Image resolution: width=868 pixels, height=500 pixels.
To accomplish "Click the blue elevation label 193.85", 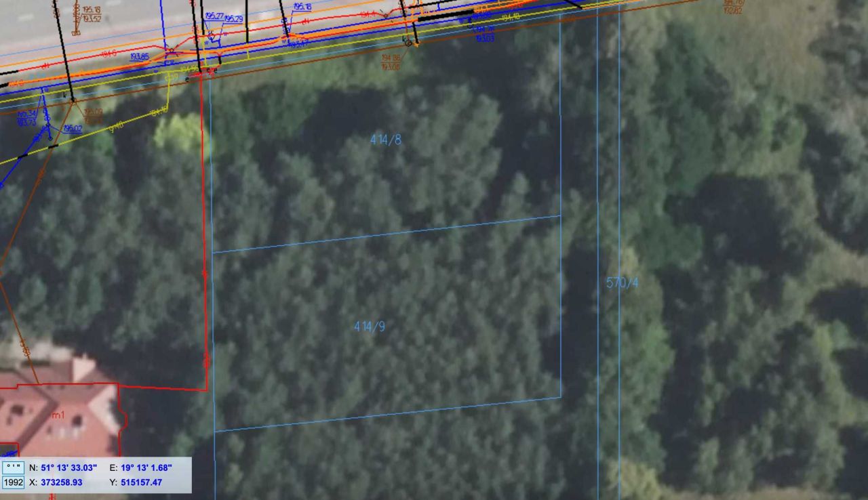I will [140, 57].
